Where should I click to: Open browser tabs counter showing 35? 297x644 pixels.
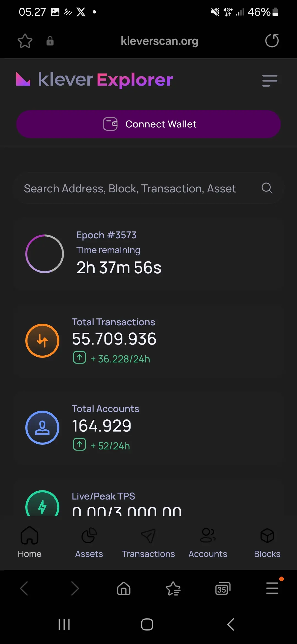pyautogui.click(x=223, y=589)
